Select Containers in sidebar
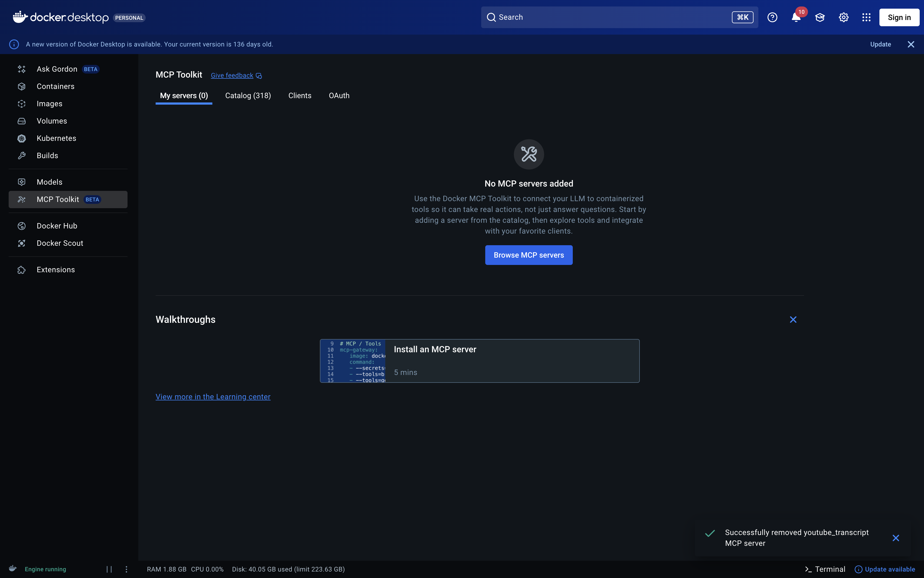Viewport: 924px width, 578px height. pos(68,87)
